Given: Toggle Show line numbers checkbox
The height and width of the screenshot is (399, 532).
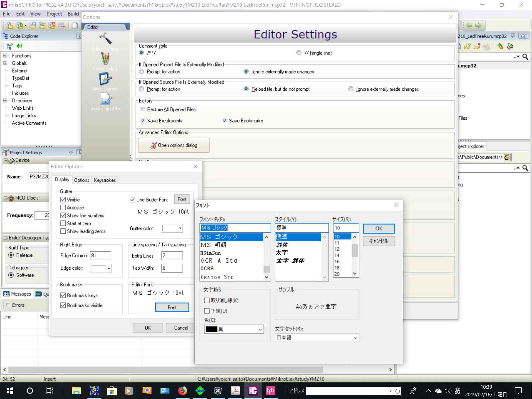Looking at the screenshot, I should [63, 215].
